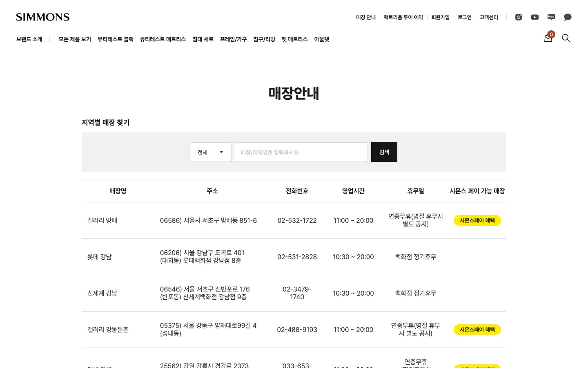Screen dimensions: 588x368
Task: Click 연중무휴 closure note for 갤러리 방배
Action: point(416,220)
